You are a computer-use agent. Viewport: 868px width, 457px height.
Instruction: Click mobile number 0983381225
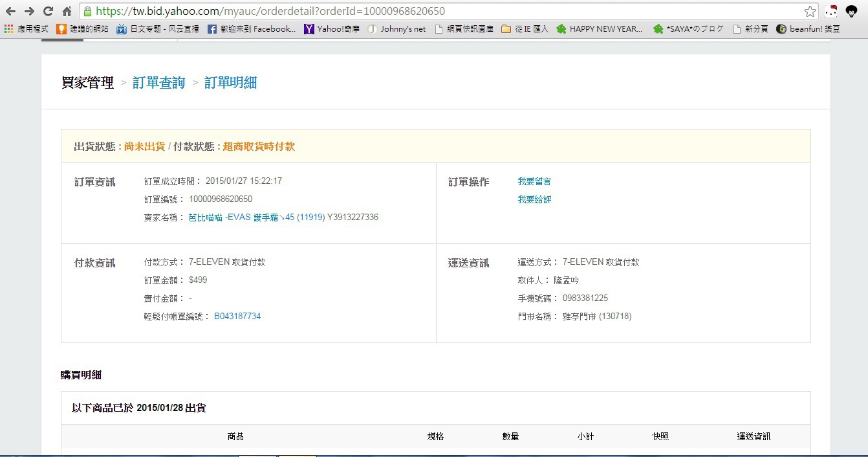click(x=585, y=298)
